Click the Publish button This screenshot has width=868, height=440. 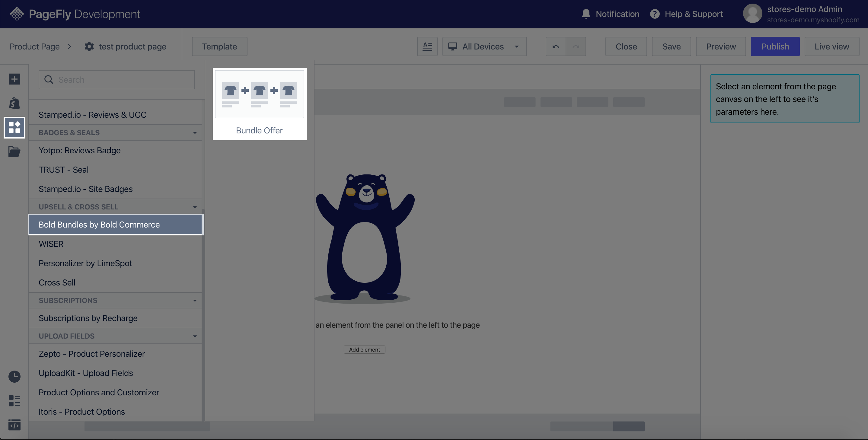pyautogui.click(x=775, y=46)
